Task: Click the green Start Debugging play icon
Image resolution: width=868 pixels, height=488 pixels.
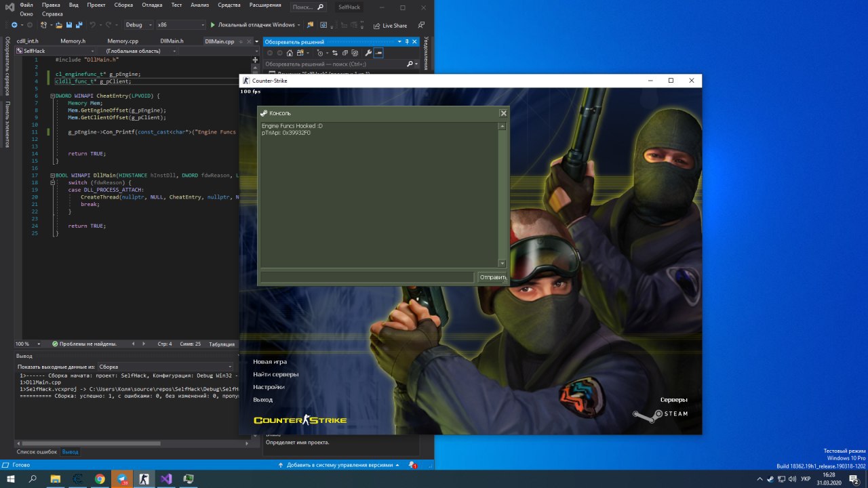Action: click(212, 25)
